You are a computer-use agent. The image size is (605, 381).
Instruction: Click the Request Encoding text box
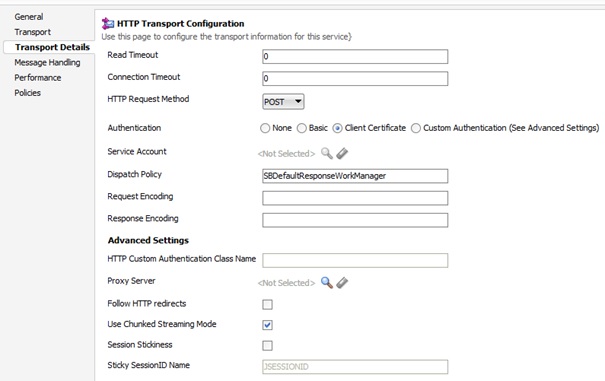click(355, 198)
